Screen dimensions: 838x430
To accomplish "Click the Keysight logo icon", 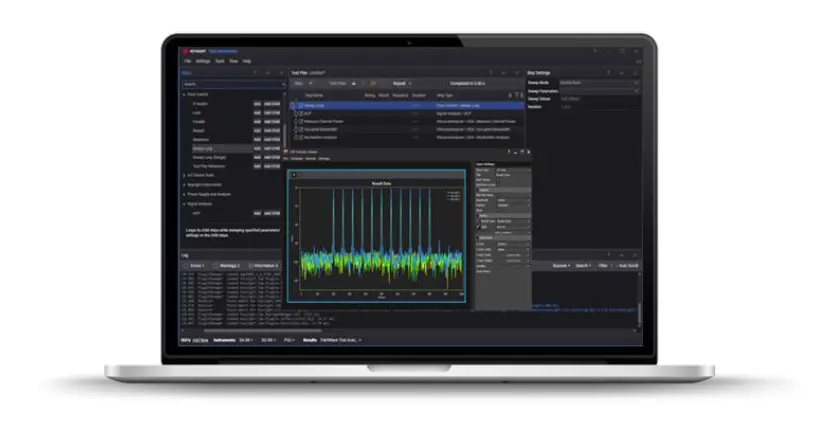I will pos(186,50).
